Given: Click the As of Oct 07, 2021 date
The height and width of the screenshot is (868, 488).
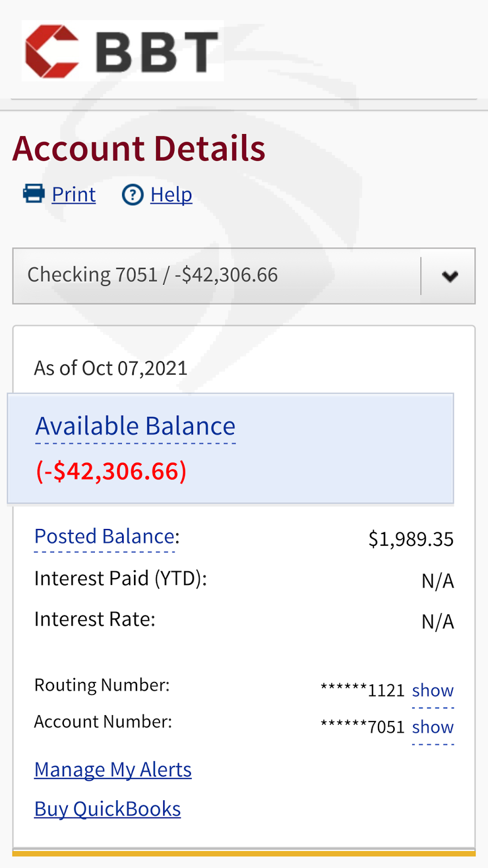Looking at the screenshot, I should 111,368.
